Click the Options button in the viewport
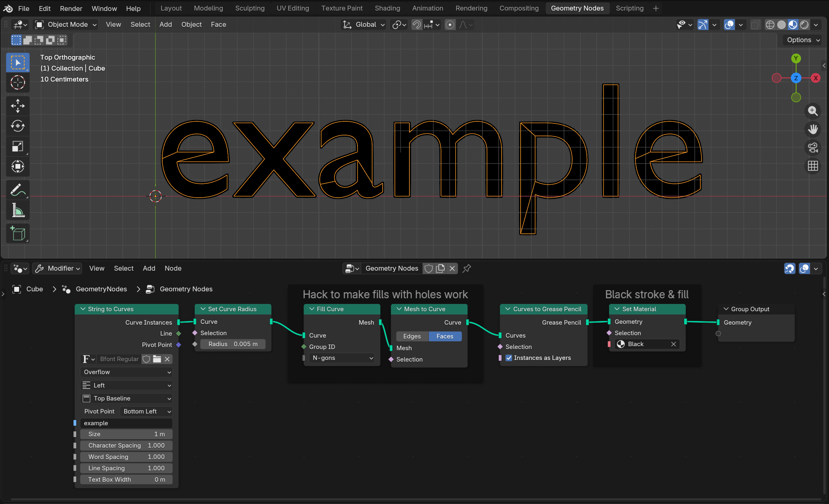 coord(803,40)
